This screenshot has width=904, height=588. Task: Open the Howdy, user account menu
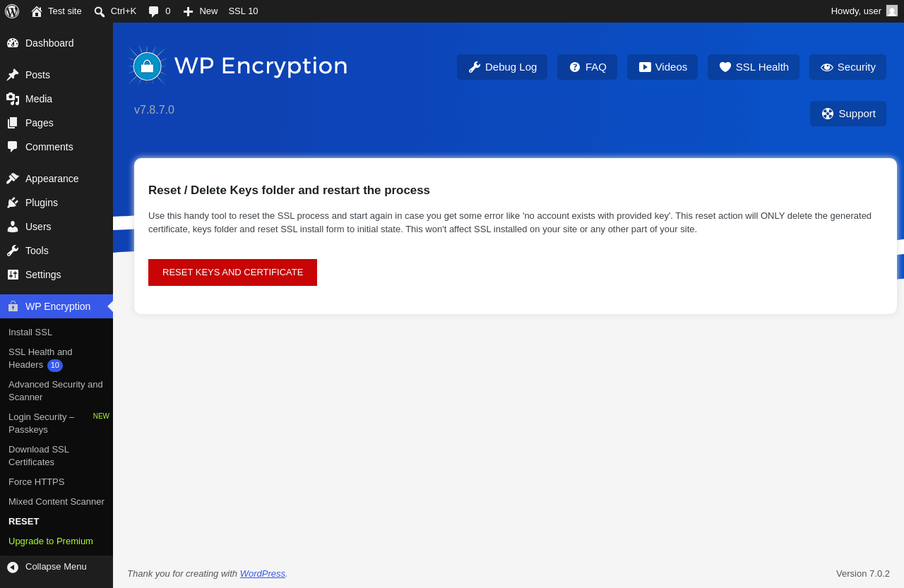[x=864, y=11]
